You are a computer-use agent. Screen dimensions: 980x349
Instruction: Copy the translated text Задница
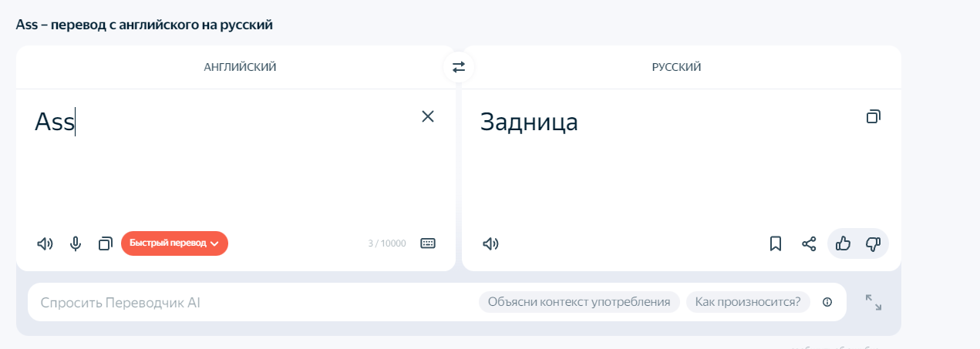[873, 117]
